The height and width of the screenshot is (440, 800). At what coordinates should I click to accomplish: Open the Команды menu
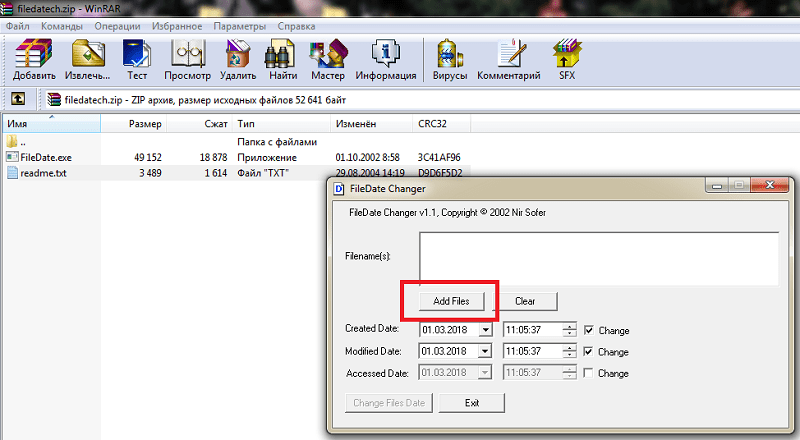(61, 26)
